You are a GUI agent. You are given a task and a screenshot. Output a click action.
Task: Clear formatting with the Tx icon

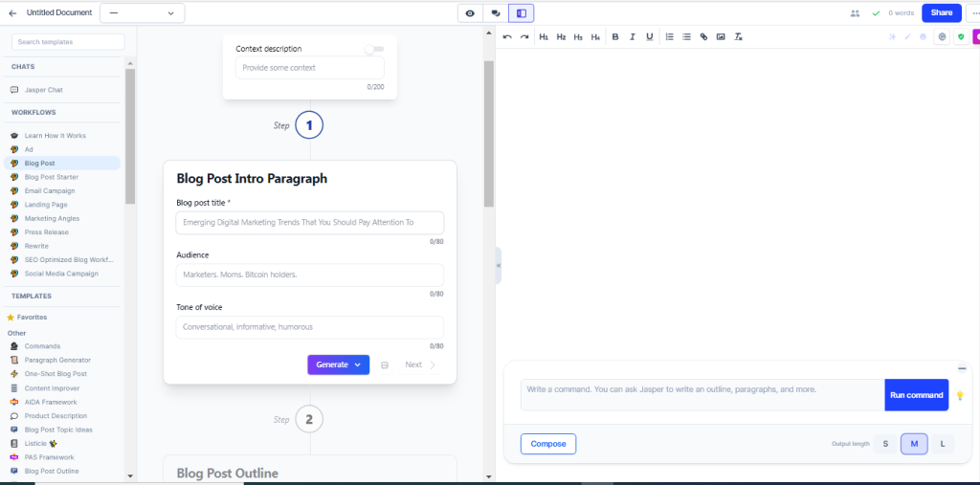[738, 37]
